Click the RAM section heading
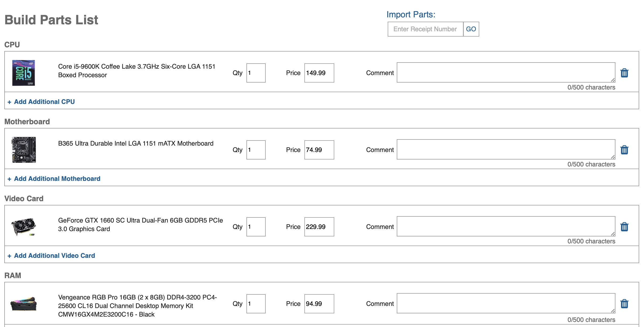The width and height of the screenshot is (644, 327). (x=13, y=275)
